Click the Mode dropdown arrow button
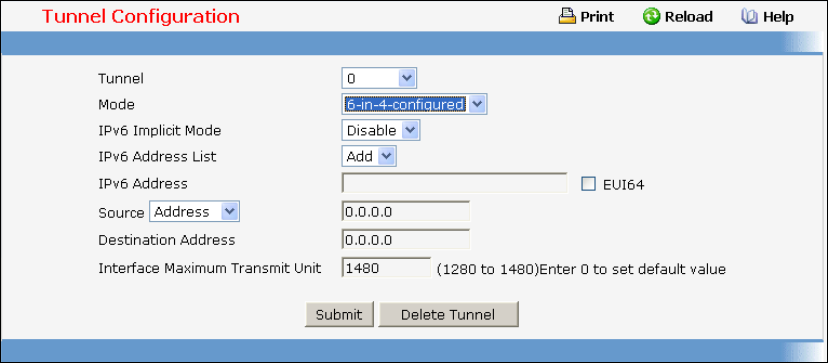Image resolution: width=828 pixels, height=363 pixels. tap(476, 104)
